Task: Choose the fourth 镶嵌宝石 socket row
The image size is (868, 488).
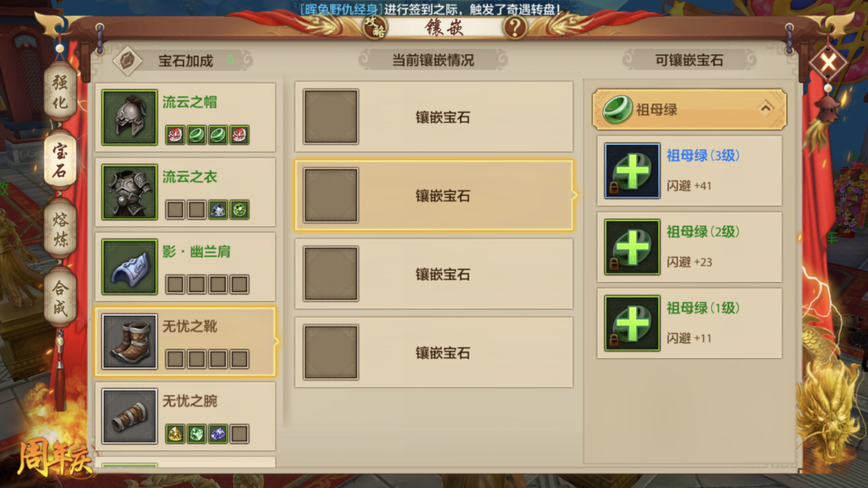Action: tap(434, 352)
